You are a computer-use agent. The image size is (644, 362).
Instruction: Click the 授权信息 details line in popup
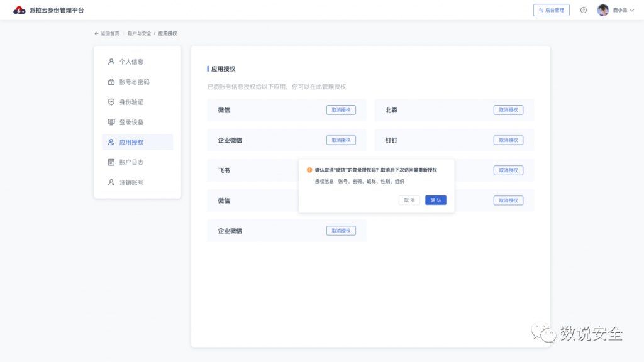pyautogui.click(x=359, y=182)
